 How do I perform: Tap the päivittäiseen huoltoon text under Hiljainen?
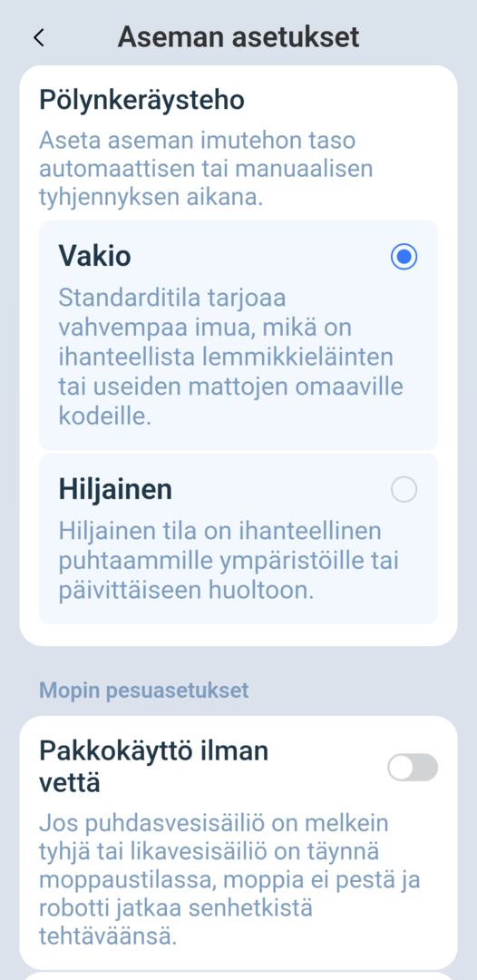point(186,592)
